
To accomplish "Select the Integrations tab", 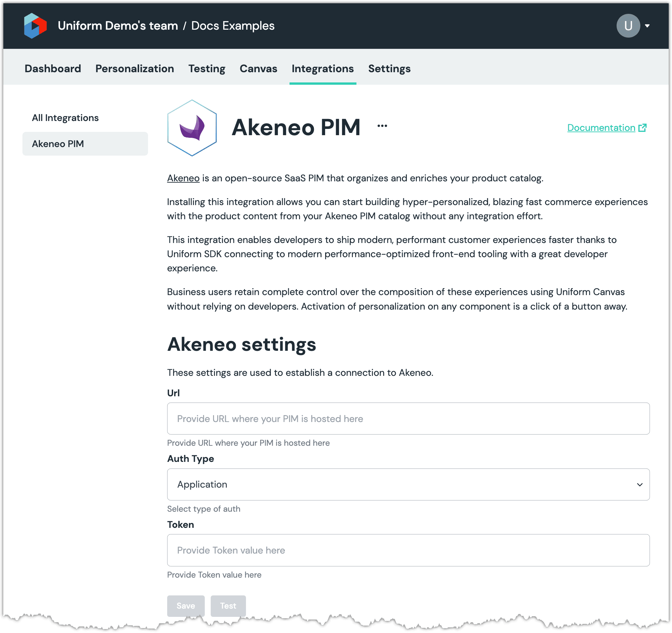I will point(322,69).
